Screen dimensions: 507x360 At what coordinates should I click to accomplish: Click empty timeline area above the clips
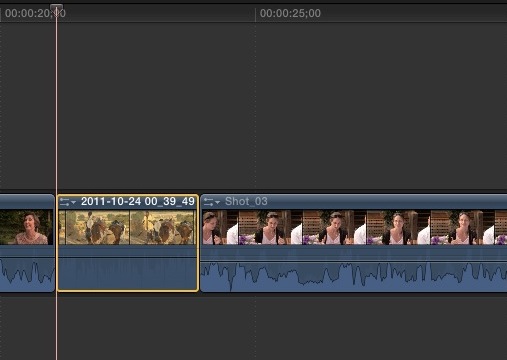click(x=253, y=107)
